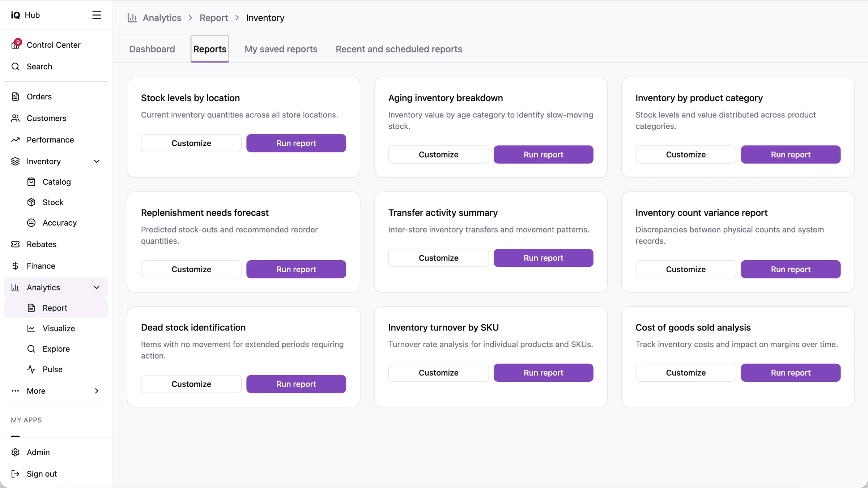
Task: Run the Stock levels by location report
Action: coord(296,143)
